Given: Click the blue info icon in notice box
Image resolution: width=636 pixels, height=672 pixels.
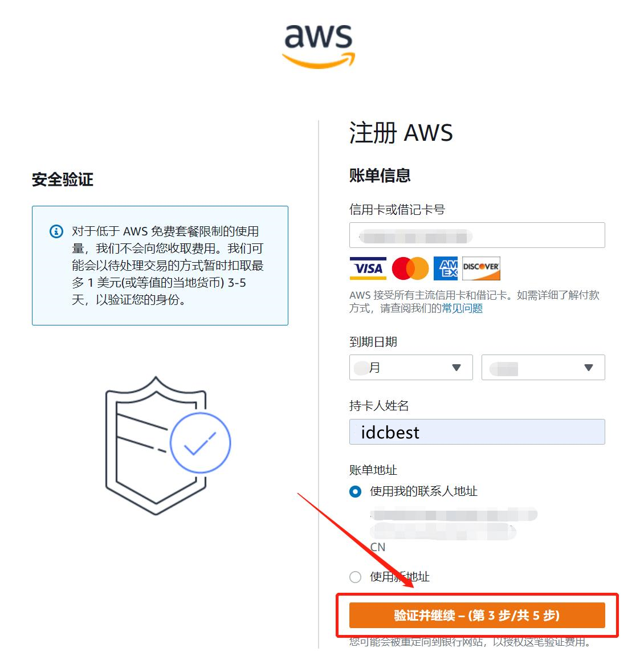Looking at the screenshot, I should (x=56, y=231).
